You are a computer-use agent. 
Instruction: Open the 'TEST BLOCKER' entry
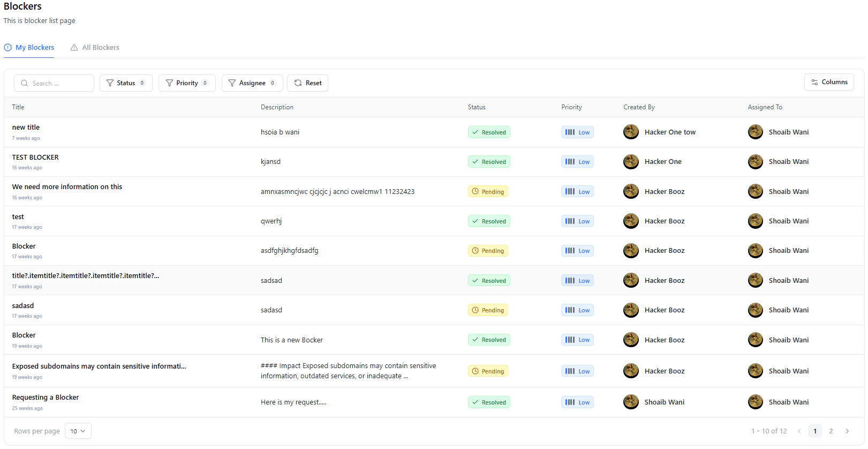coord(35,158)
